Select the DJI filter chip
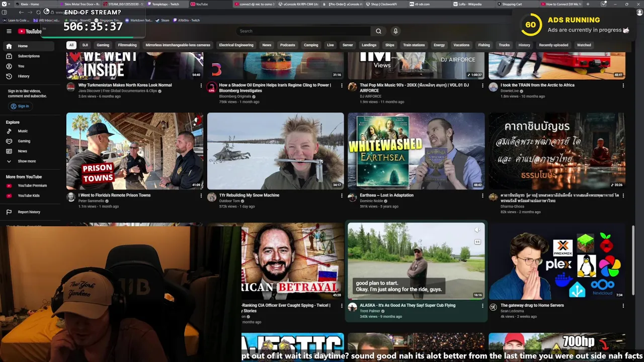Screen dimensions: 644x362 [85, 45]
